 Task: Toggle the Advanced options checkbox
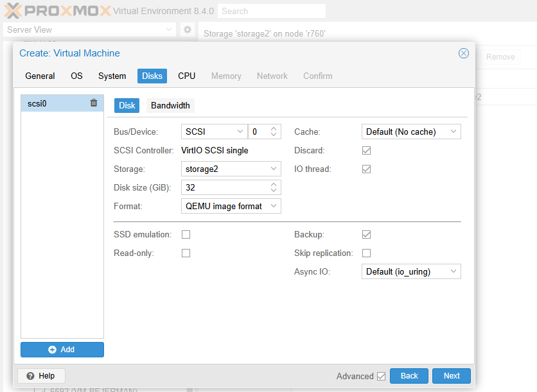pos(381,376)
